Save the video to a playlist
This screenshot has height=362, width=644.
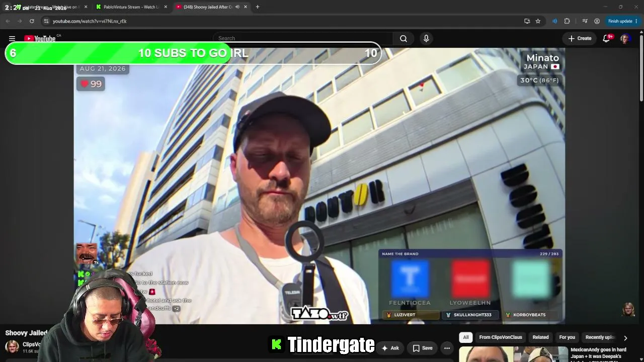tap(423, 348)
